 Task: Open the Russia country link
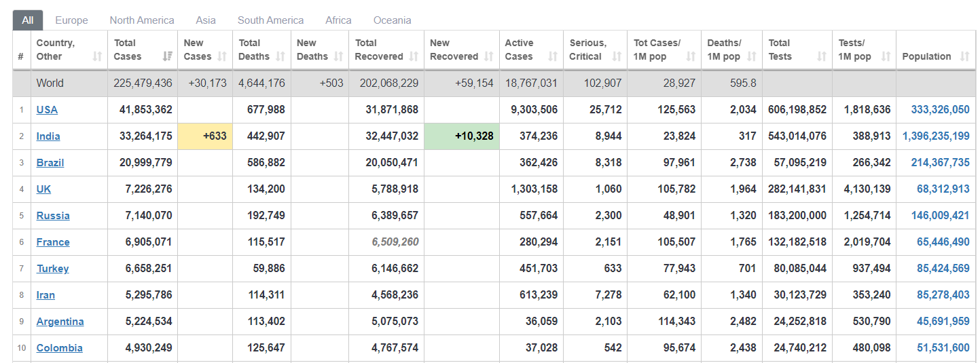tap(53, 216)
